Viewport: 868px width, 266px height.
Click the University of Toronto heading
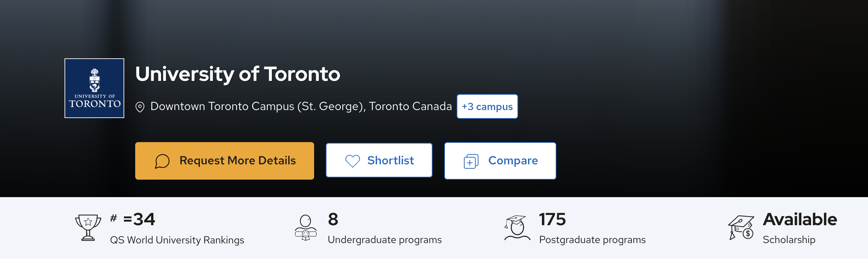[238, 74]
